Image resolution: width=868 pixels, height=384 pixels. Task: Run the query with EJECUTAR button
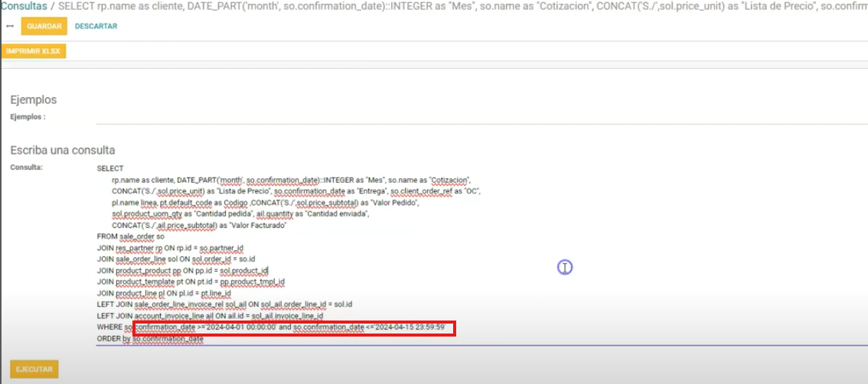coord(34,369)
